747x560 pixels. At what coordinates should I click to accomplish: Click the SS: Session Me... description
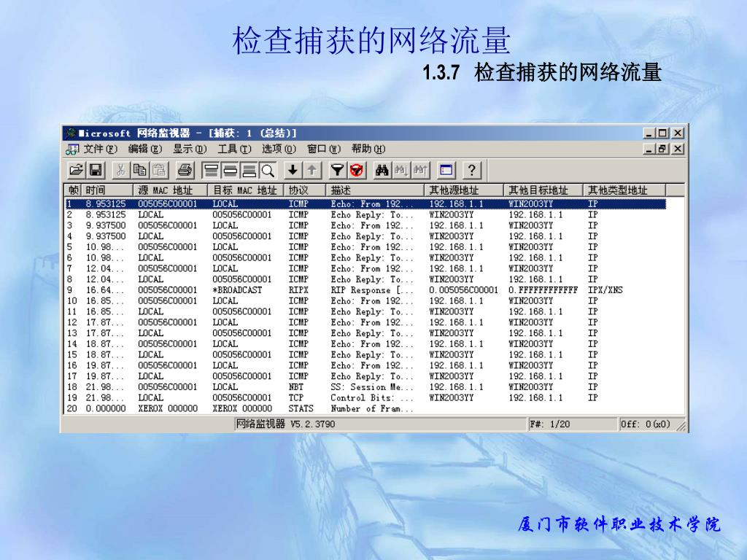(x=372, y=387)
